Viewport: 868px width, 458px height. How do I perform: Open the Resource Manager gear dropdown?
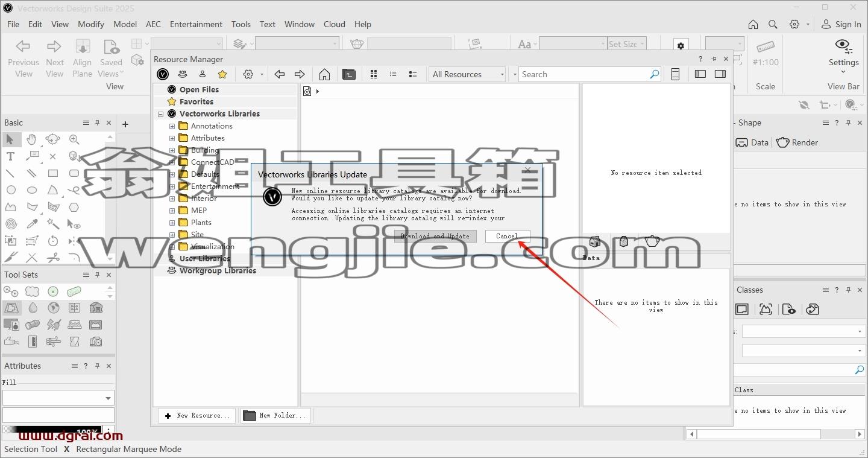pos(253,74)
